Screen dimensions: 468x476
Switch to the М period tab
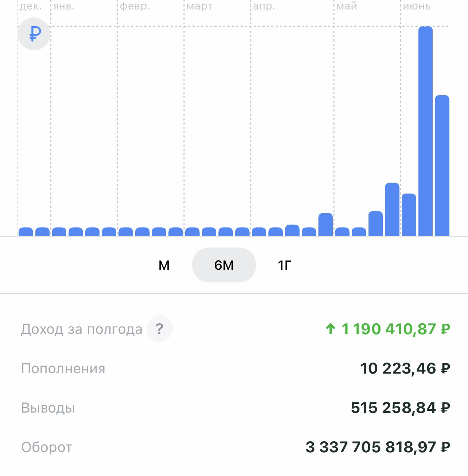point(164,265)
